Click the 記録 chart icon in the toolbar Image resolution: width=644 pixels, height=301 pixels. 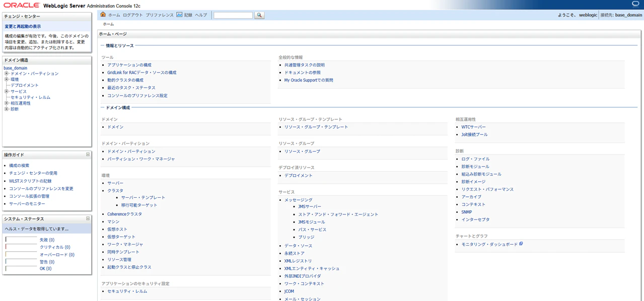(x=179, y=15)
